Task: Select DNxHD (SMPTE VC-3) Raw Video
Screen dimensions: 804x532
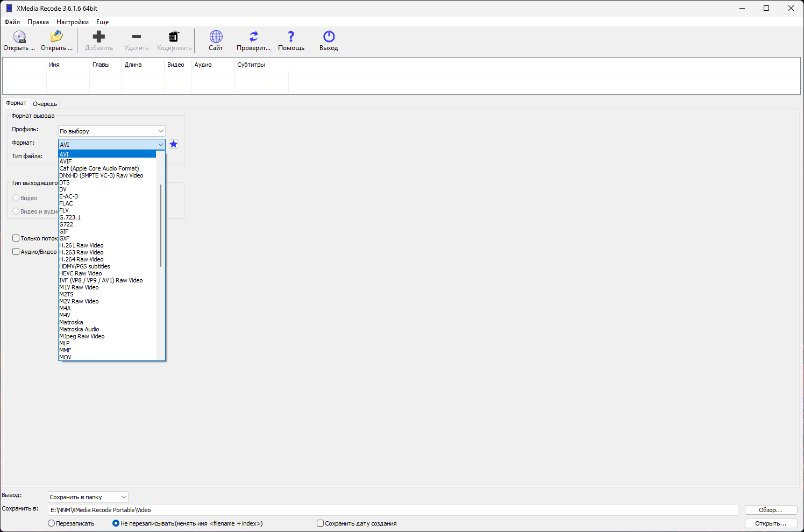Action: [107, 175]
